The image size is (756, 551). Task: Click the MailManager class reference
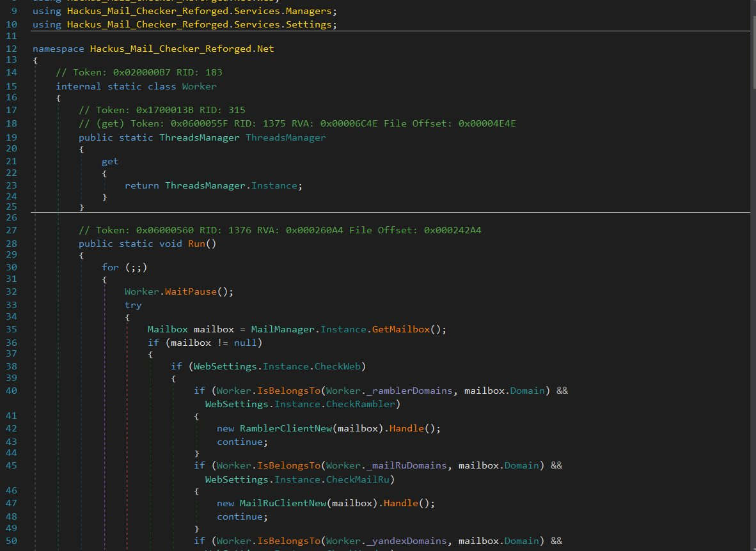[x=283, y=329]
